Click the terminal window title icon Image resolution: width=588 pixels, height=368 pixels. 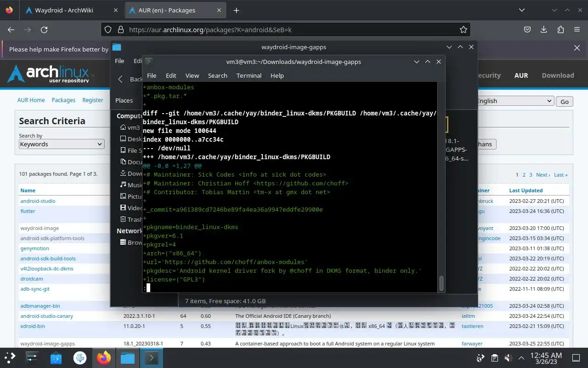(x=148, y=61)
